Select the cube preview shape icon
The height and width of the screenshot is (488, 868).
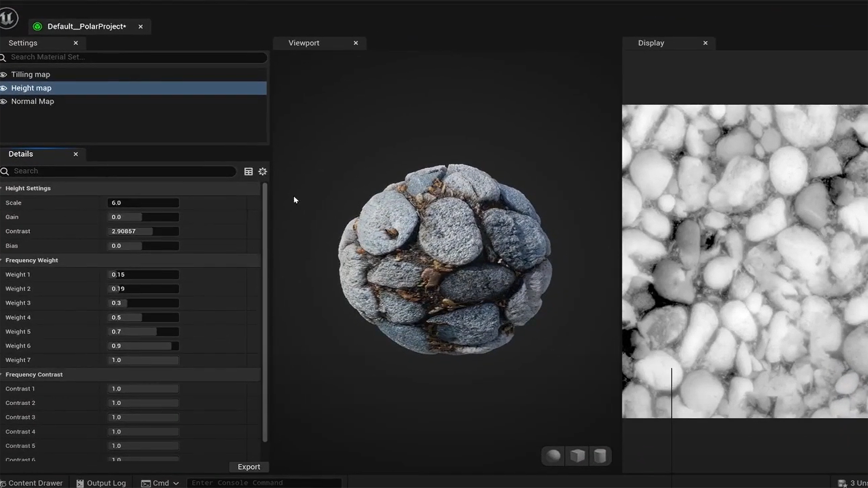(577, 456)
